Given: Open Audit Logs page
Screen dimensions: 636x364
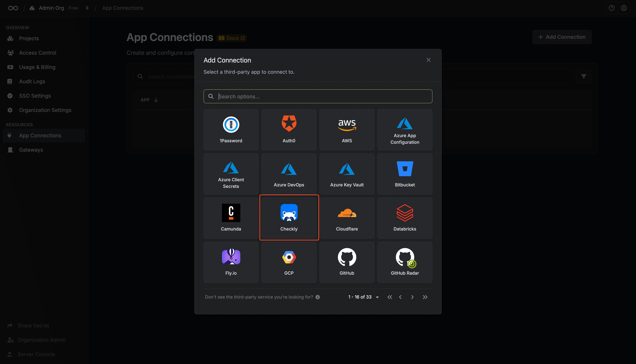Looking at the screenshot, I should pos(44,81).
